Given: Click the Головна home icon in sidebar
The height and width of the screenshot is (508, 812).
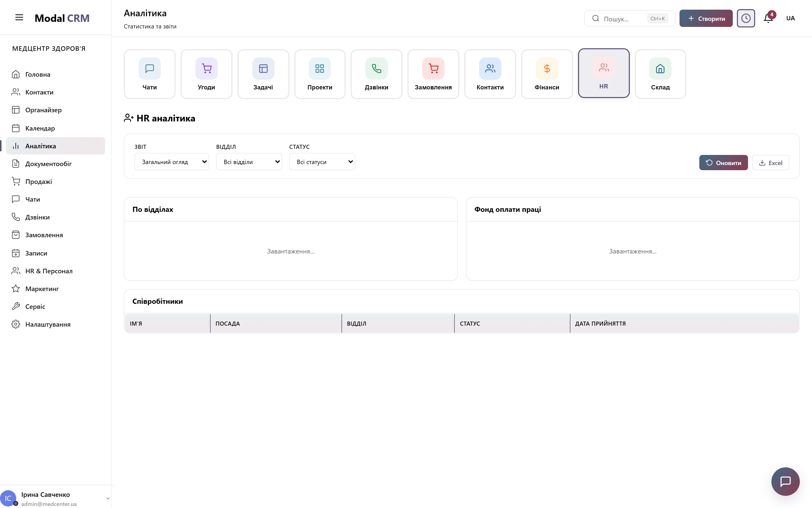Looking at the screenshot, I should coord(16,74).
